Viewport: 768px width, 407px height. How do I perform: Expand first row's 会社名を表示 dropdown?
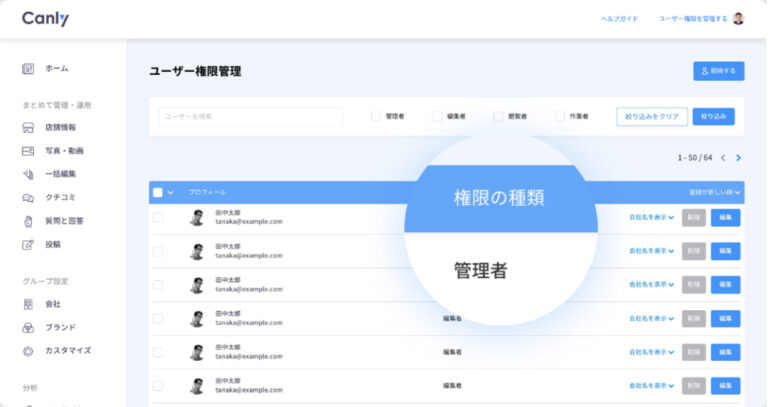click(x=651, y=217)
